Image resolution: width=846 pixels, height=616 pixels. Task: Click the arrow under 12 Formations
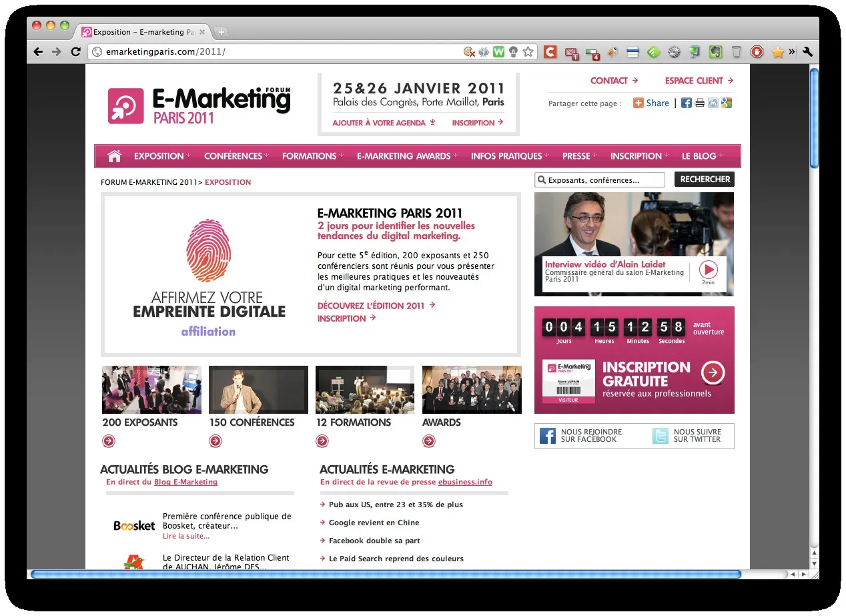[322, 441]
